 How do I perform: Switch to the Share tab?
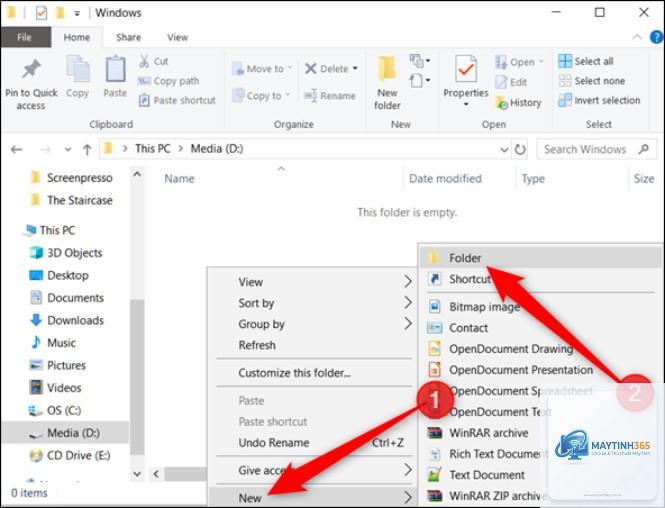[129, 37]
